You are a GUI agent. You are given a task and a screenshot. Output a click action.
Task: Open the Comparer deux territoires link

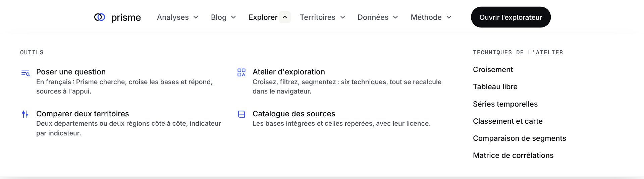pos(83,114)
